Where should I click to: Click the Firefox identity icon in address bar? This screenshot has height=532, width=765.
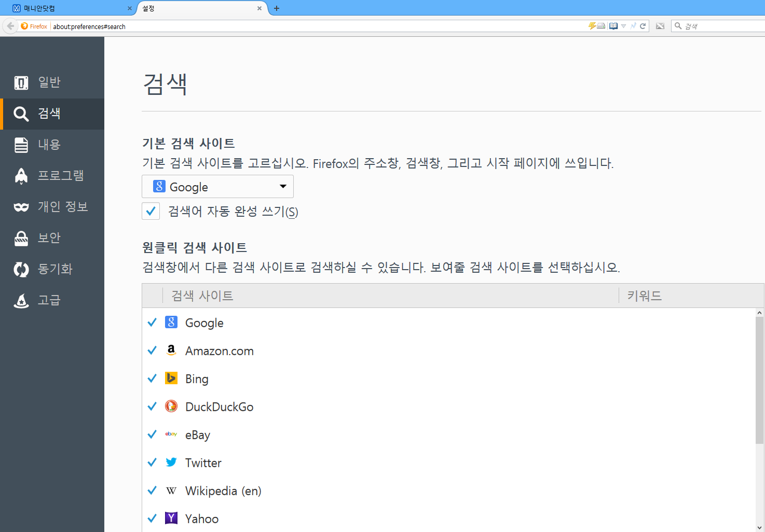point(24,26)
